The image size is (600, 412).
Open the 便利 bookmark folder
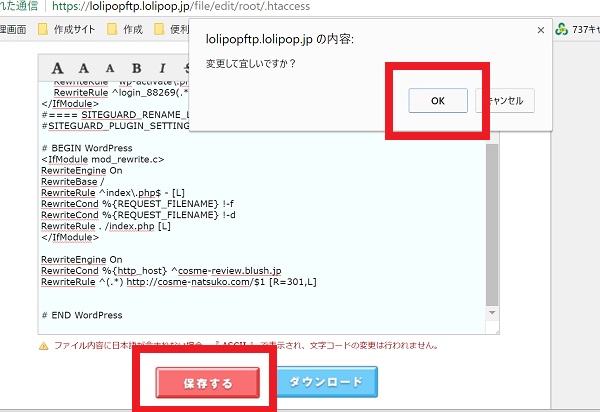(x=171, y=29)
